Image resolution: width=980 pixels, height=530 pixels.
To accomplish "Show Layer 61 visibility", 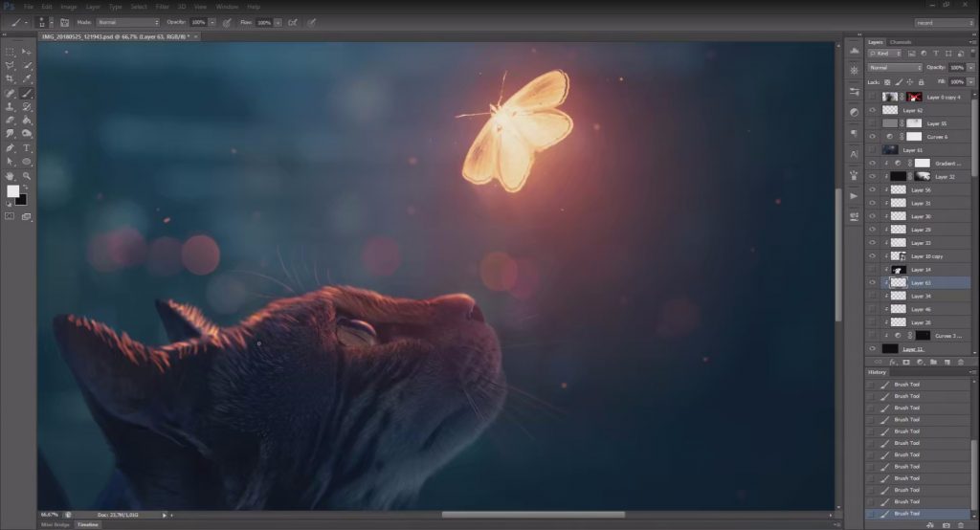I will click(x=873, y=150).
